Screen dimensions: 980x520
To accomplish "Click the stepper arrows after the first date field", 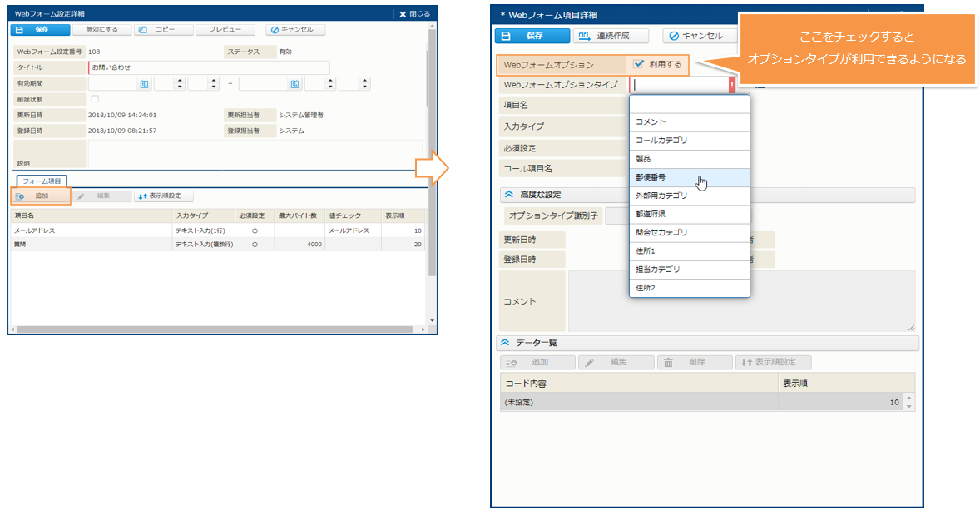I will click(180, 84).
